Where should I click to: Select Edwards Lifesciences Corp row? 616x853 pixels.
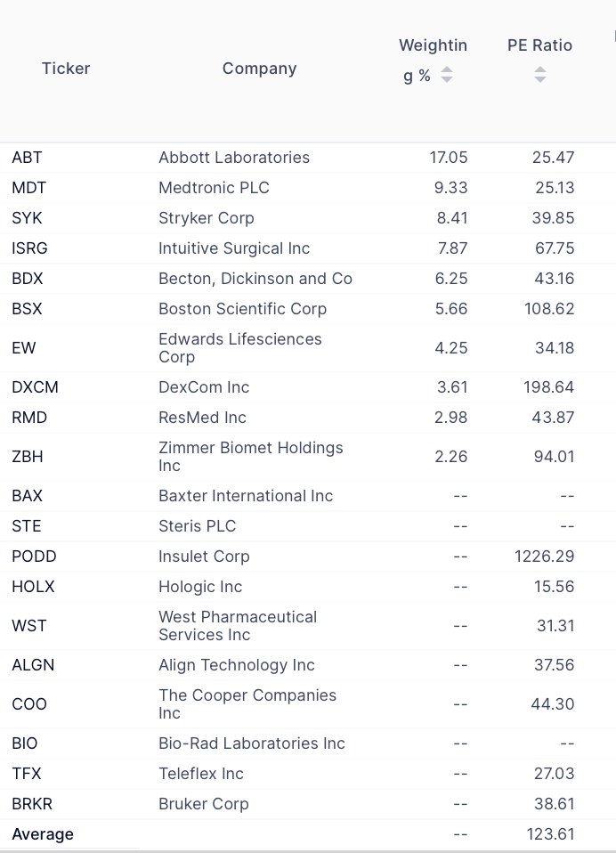[308, 348]
